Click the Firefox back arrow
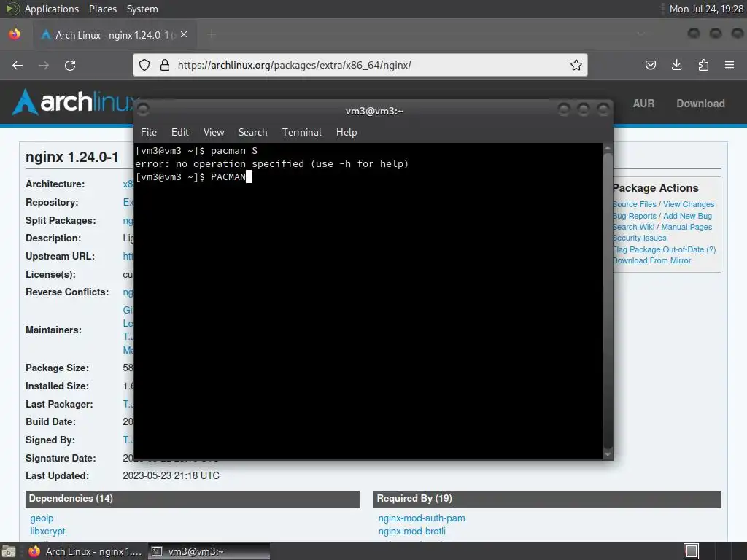 18,65
